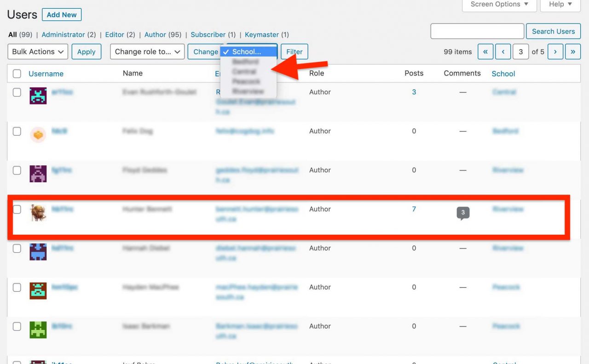Click the Name text 'Isaac Barkman'
This screenshot has height=364, width=589.
[146, 326]
